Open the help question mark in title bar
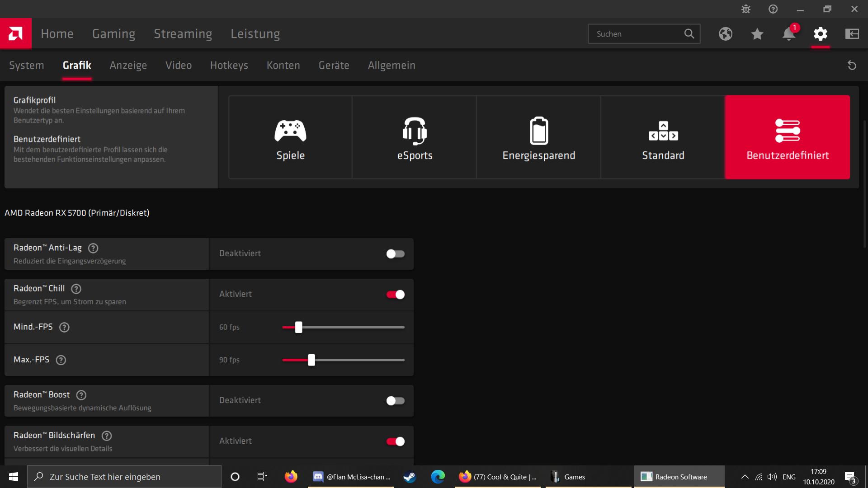Screen dimensions: 868x488 tap(773, 9)
